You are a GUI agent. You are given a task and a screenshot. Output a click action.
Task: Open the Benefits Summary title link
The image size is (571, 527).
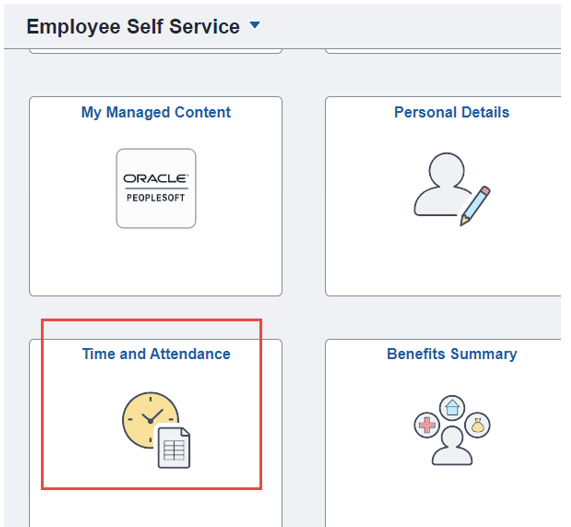(452, 354)
